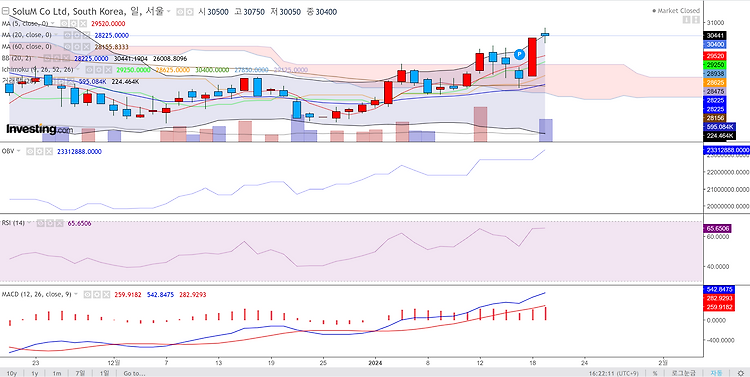Open format settings for the Ichimoku indicator
The height and width of the screenshot is (377, 750).
pyautogui.click(x=99, y=70)
